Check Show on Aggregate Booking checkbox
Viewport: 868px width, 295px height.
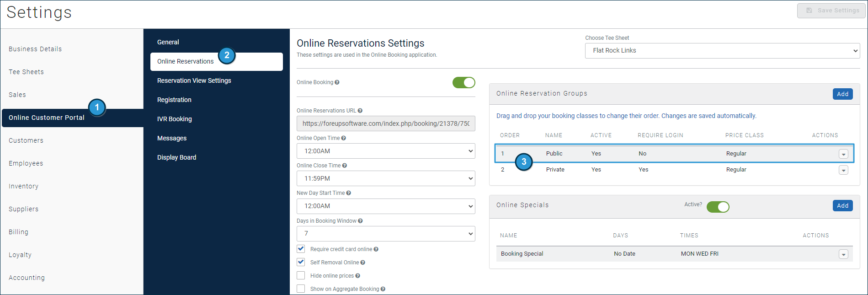click(301, 289)
